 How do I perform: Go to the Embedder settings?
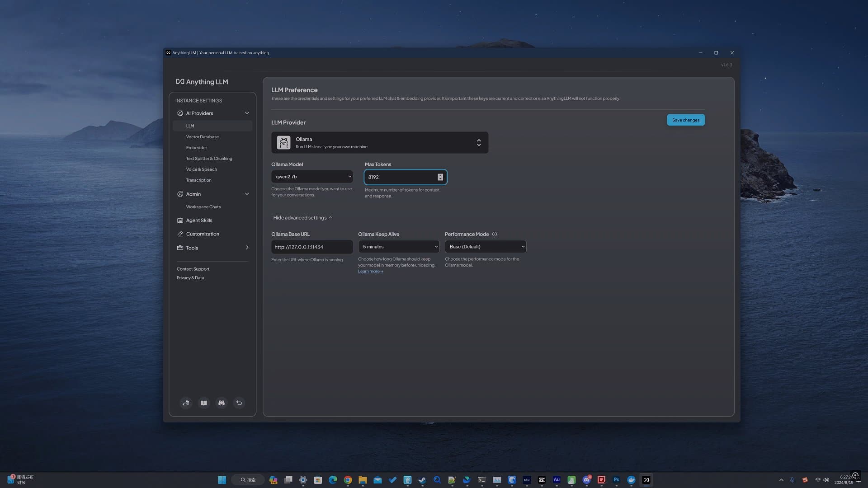pyautogui.click(x=196, y=148)
